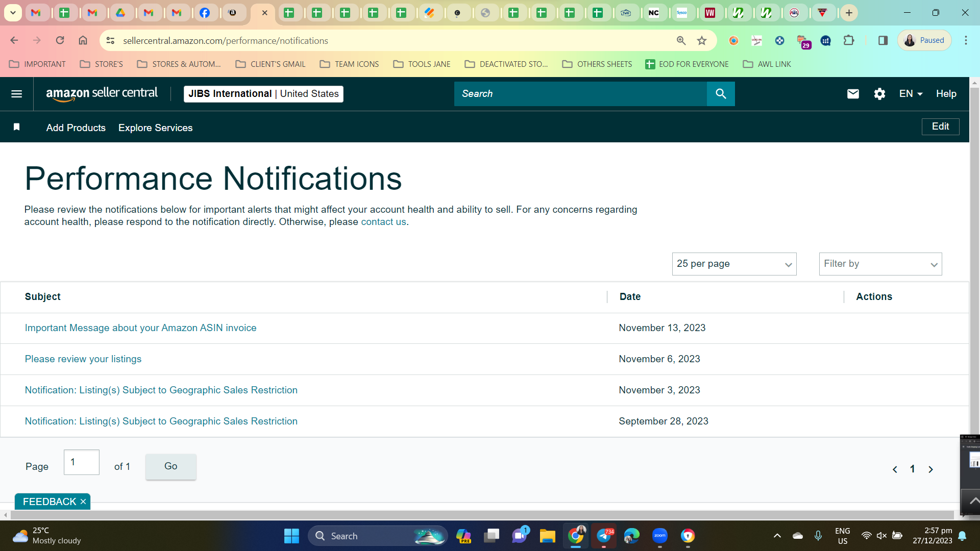Viewport: 980px width, 551px height.
Task: Click the Subject column header
Action: (x=43, y=297)
